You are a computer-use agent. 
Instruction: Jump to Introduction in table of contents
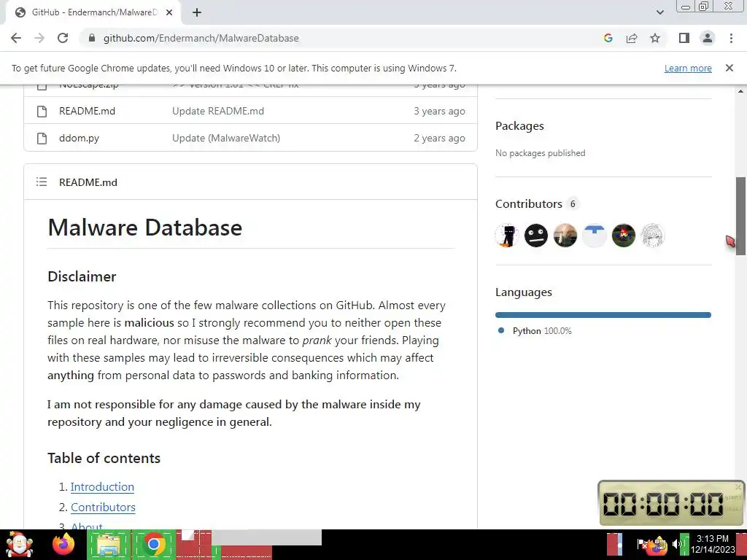(102, 486)
